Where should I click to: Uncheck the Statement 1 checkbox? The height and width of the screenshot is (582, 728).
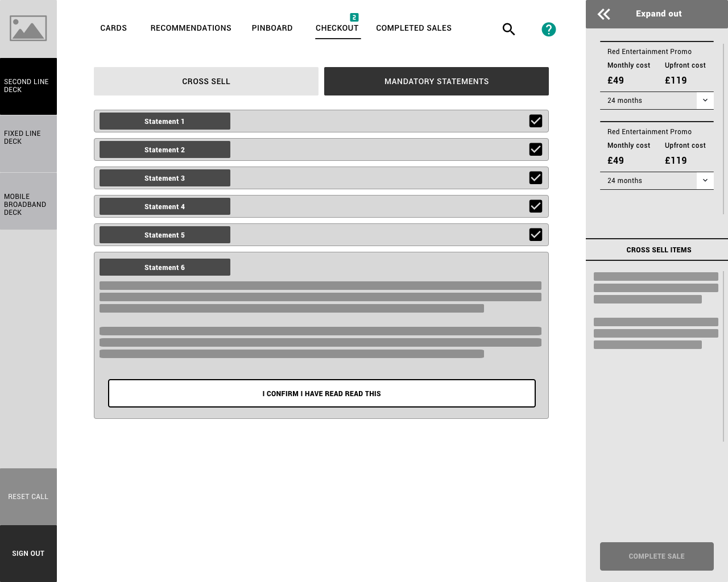(536, 121)
